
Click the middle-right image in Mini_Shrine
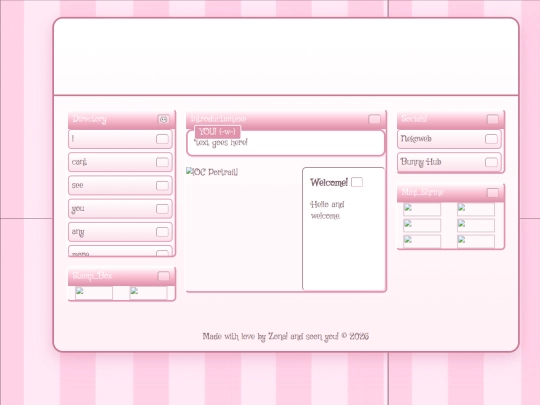click(x=476, y=226)
